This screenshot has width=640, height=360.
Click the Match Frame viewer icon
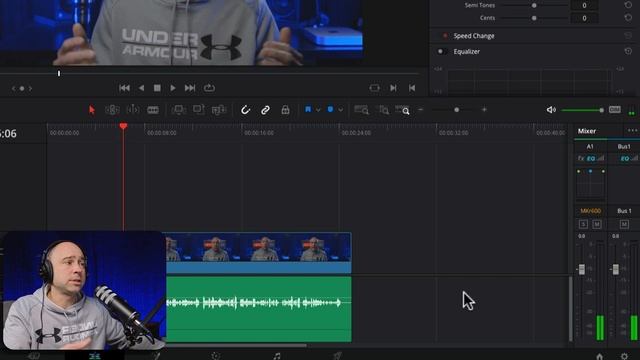click(374, 88)
